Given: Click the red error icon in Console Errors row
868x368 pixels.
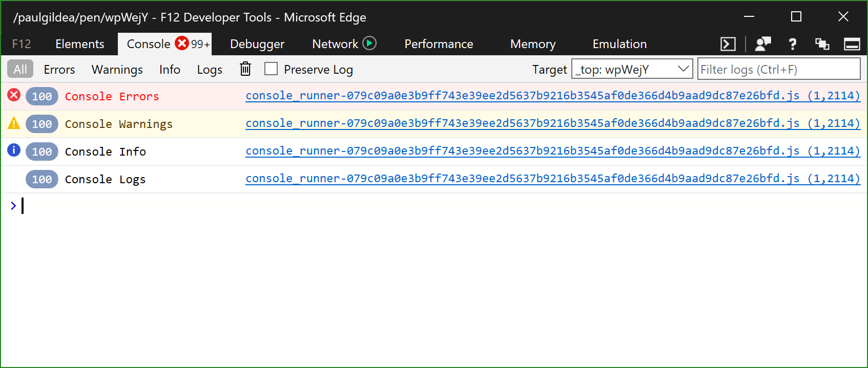Looking at the screenshot, I should (x=14, y=95).
